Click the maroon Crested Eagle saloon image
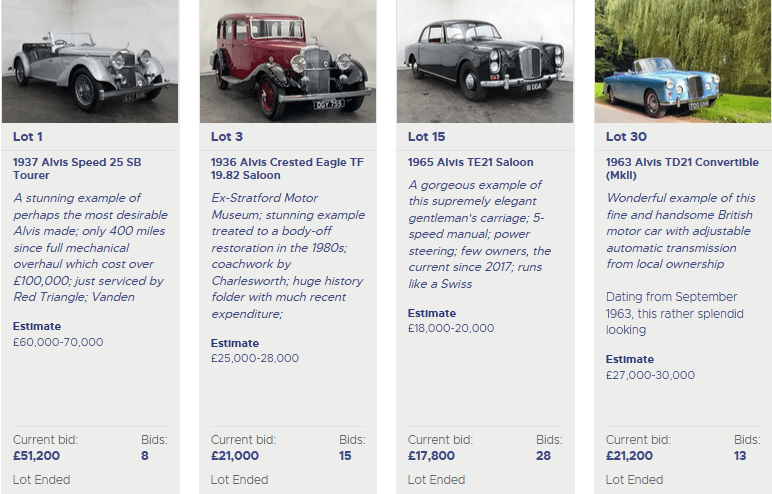Viewport: 772px width, 494px height. [287, 61]
